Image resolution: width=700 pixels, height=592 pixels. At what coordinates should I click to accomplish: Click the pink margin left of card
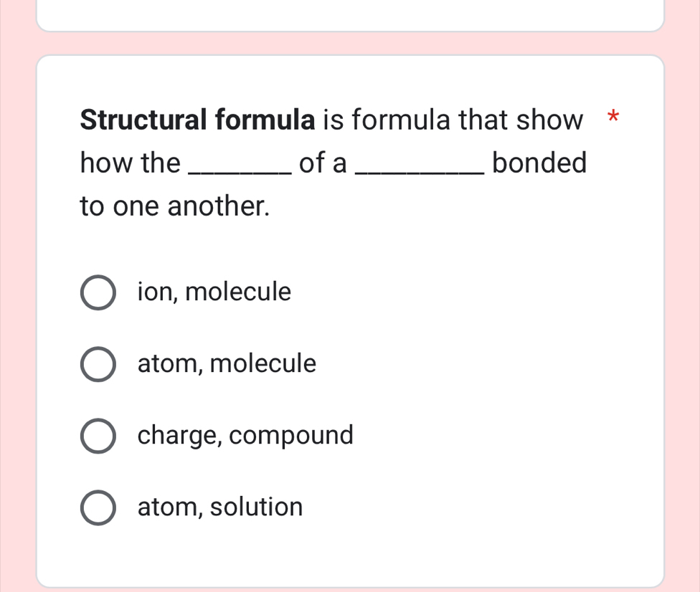click(x=17, y=301)
